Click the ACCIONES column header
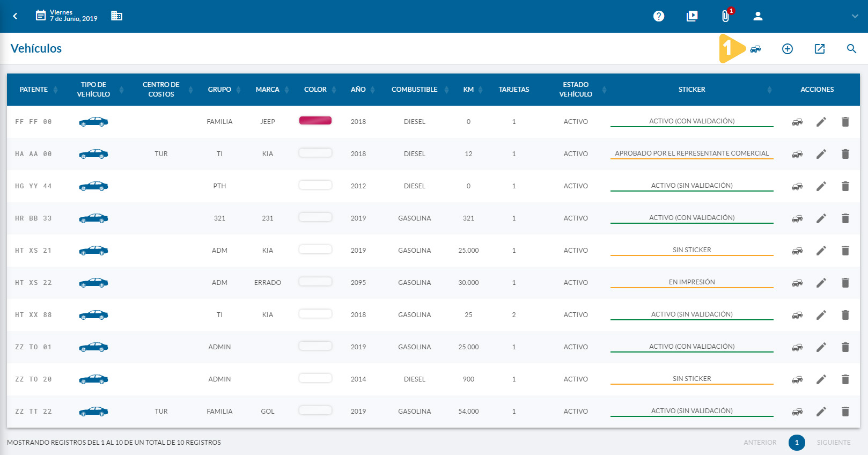The width and height of the screenshot is (868, 455). 817,90
